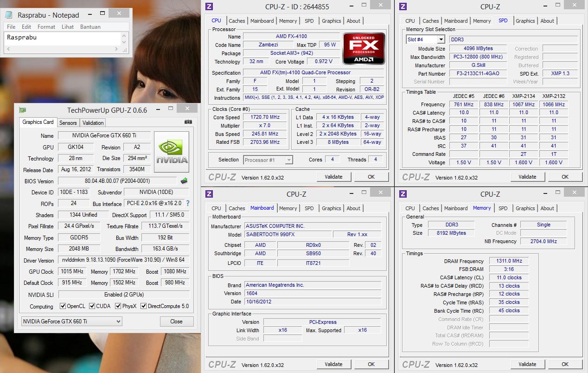The width and height of the screenshot is (588, 373).
Task: Switch to the Validation tab in GPU-Z
Action: coord(93,123)
